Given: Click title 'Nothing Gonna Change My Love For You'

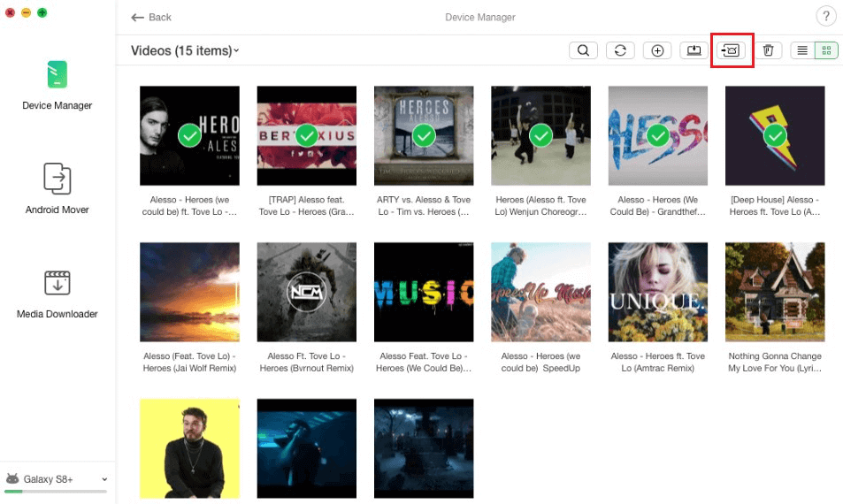Looking at the screenshot, I should tap(775, 363).
